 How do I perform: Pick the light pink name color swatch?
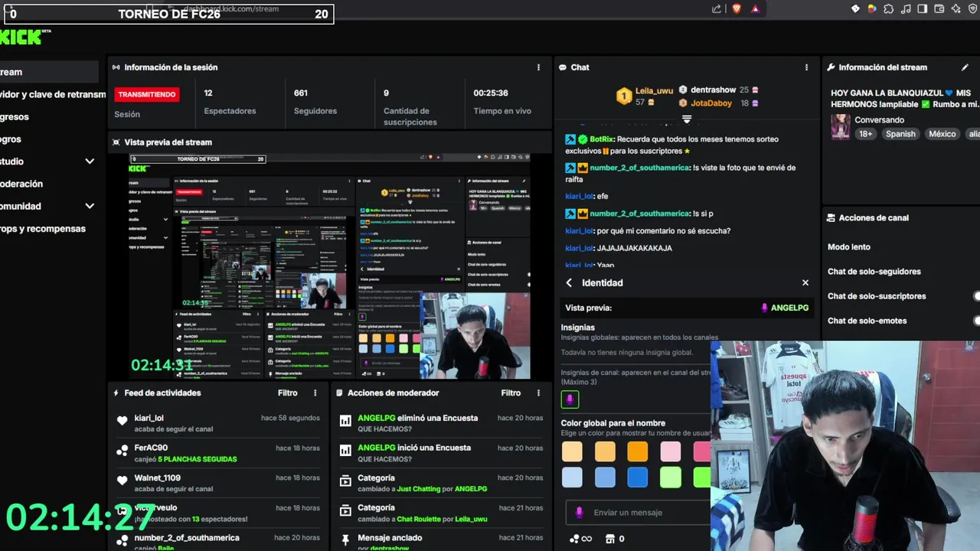click(671, 452)
